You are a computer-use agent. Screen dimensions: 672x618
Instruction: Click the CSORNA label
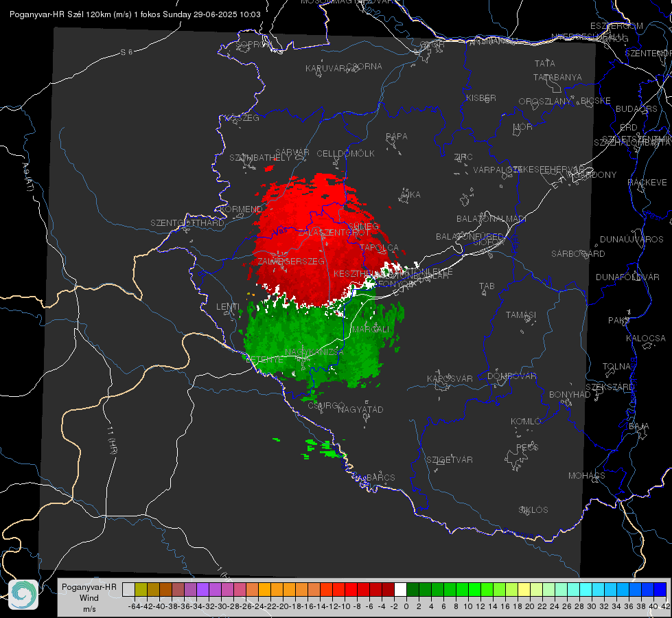(364, 66)
